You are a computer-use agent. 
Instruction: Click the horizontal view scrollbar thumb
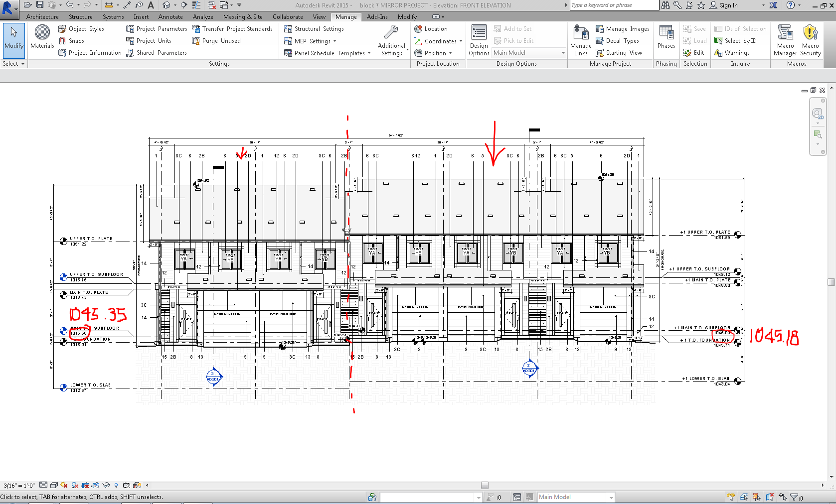[485, 485]
